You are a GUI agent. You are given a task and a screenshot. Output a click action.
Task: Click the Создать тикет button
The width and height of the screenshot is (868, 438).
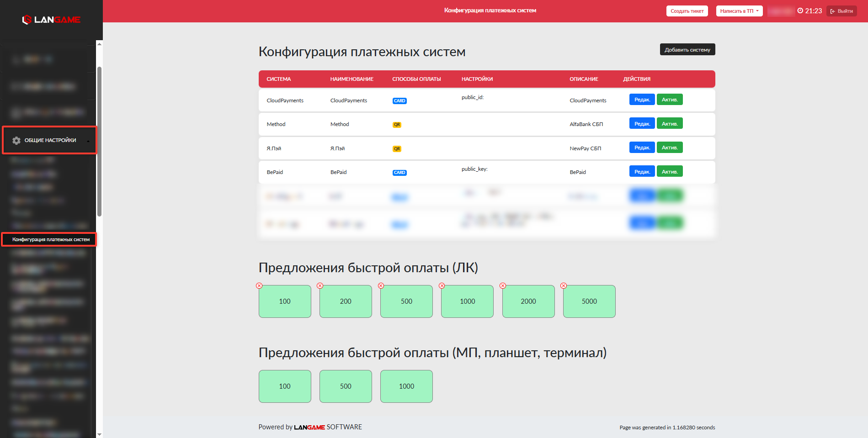[x=687, y=11]
